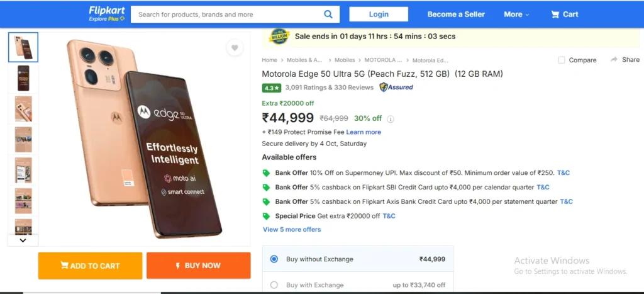The image size is (644, 294).
Task: Expand the More dropdown menu
Action: [x=516, y=14]
